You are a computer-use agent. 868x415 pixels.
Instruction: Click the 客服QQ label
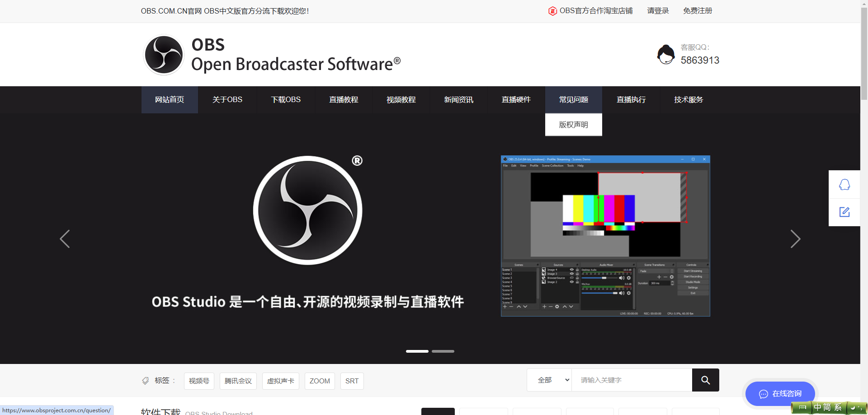(x=695, y=47)
